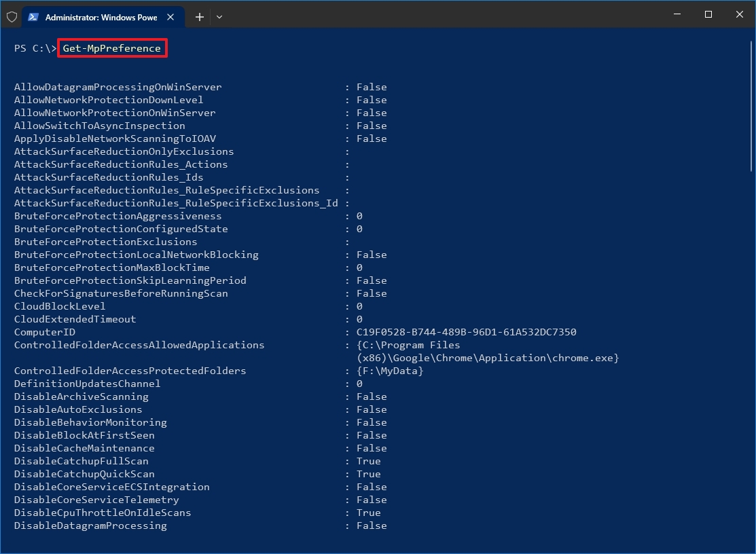Click False value of AllowDatagramProcessingOnWinServer
Image resolution: width=756 pixels, height=554 pixels.
(x=372, y=87)
